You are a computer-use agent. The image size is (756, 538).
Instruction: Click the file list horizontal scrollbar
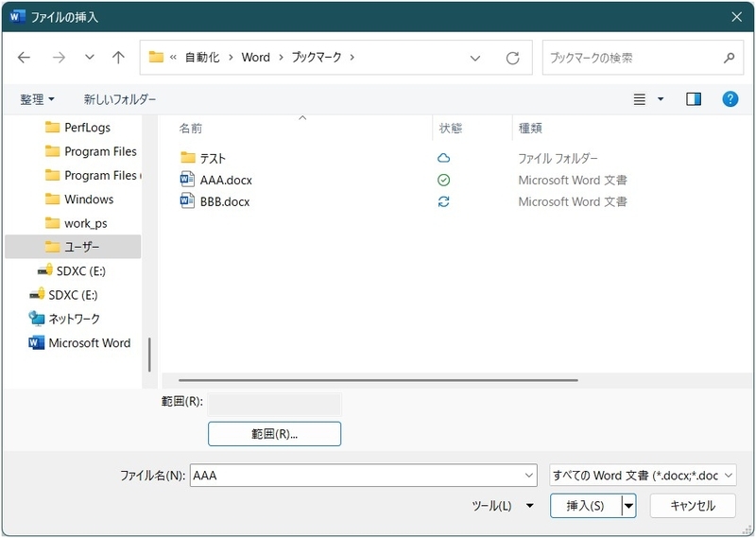[378, 380]
